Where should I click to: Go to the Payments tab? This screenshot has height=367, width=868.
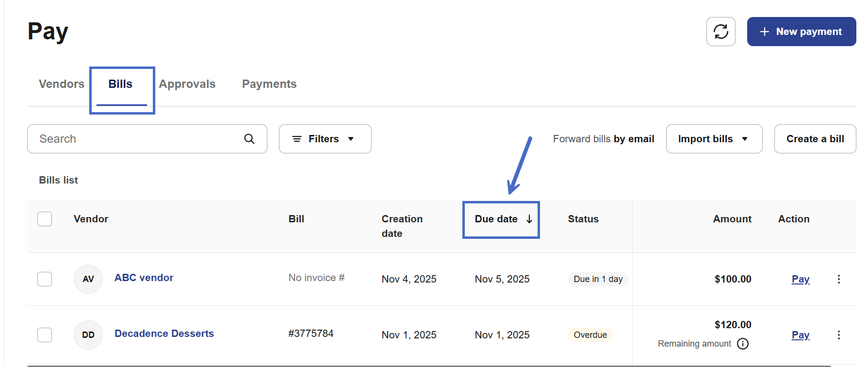(x=269, y=84)
